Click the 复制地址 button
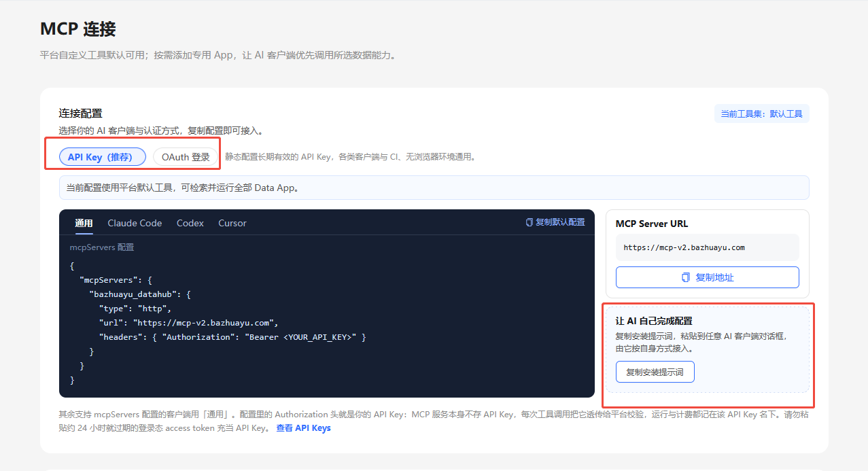 click(708, 277)
